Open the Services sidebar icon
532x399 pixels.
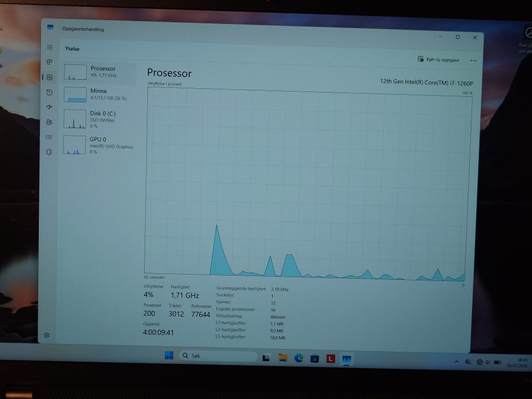49,152
